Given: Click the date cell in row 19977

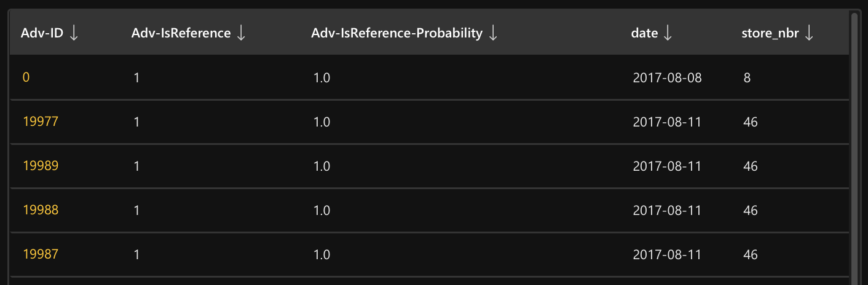Looking at the screenshot, I should [x=667, y=122].
